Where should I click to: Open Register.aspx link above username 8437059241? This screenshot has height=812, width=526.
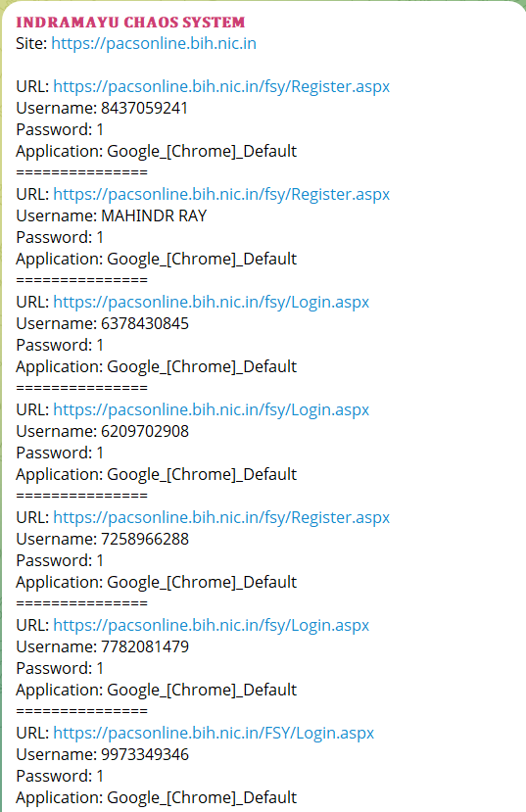pyautogui.click(x=221, y=86)
